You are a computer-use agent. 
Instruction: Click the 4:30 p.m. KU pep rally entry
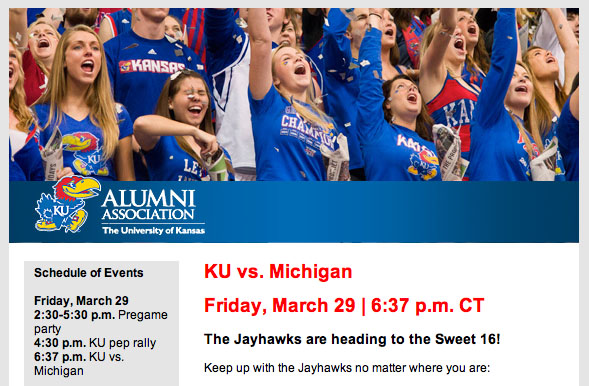point(95,343)
